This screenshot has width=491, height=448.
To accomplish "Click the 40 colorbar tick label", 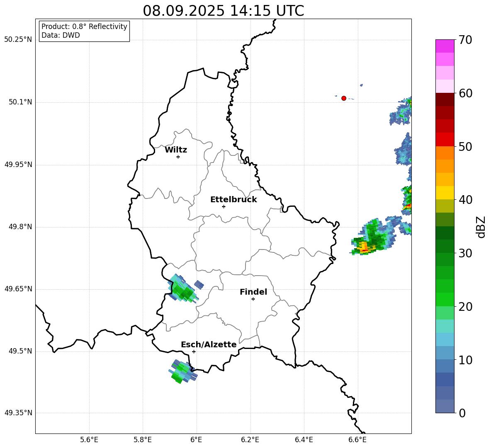I will click(x=465, y=200).
